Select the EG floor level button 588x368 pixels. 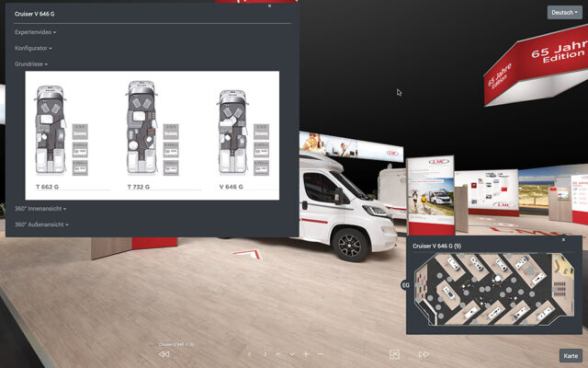405,285
